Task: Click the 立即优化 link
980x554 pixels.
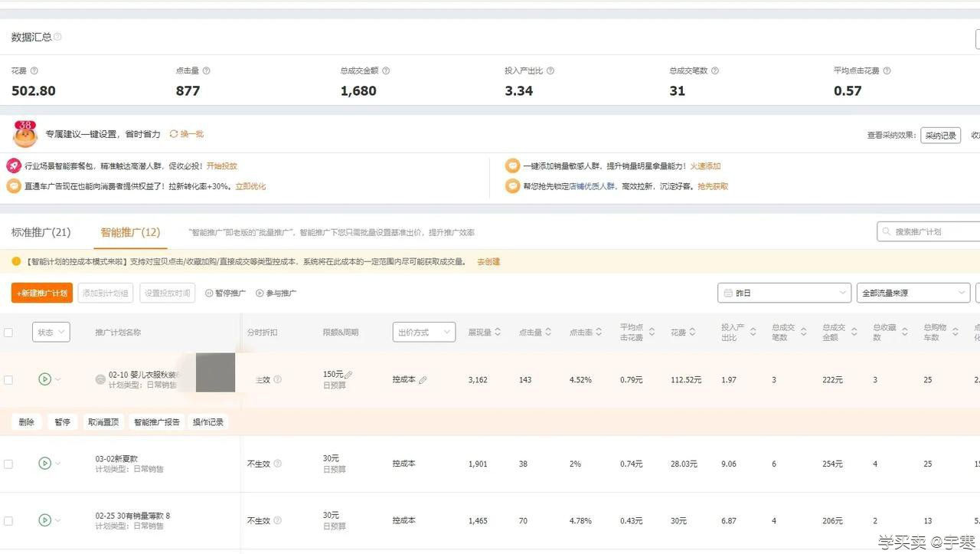Action: pyautogui.click(x=250, y=186)
